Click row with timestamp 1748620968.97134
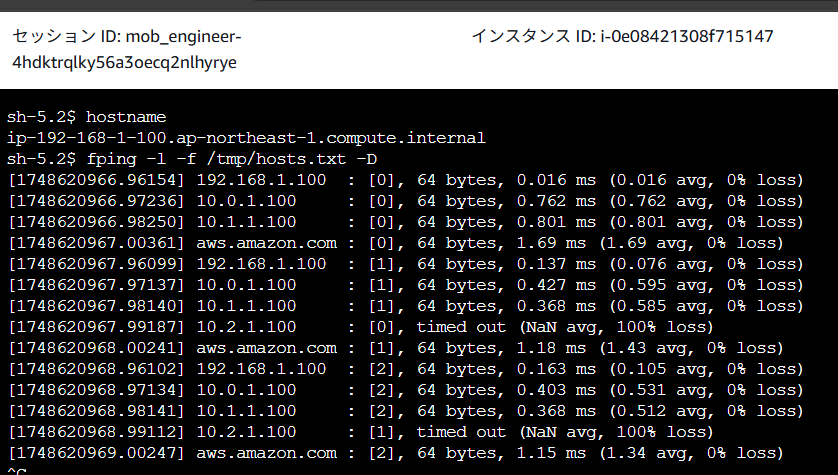 (x=406, y=390)
